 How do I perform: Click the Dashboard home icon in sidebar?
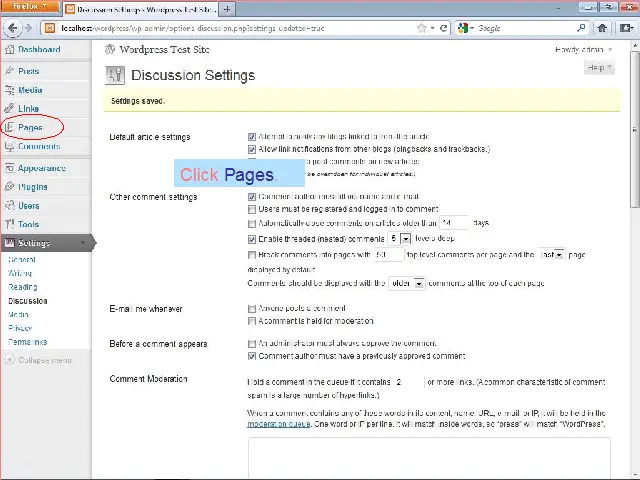9,49
